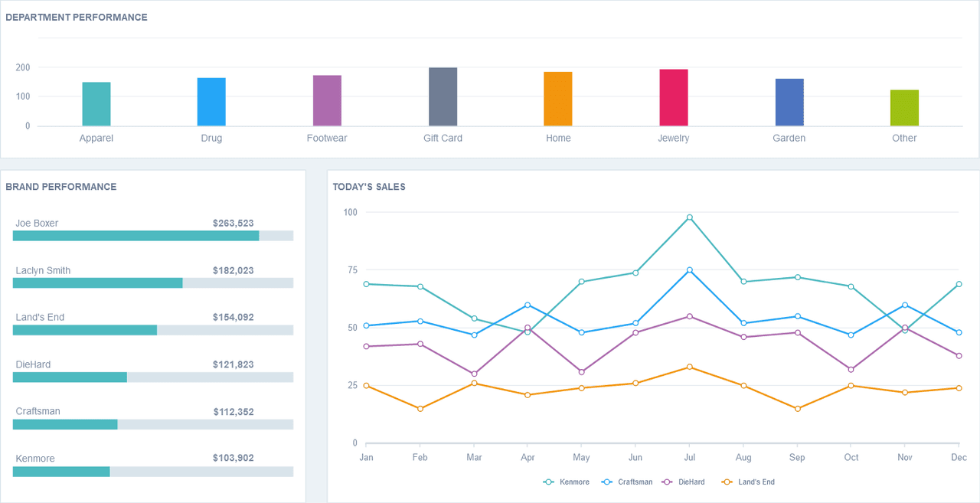The image size is (980, 503).
Task: Select Land's End February data point
Action: pos(420,409)
